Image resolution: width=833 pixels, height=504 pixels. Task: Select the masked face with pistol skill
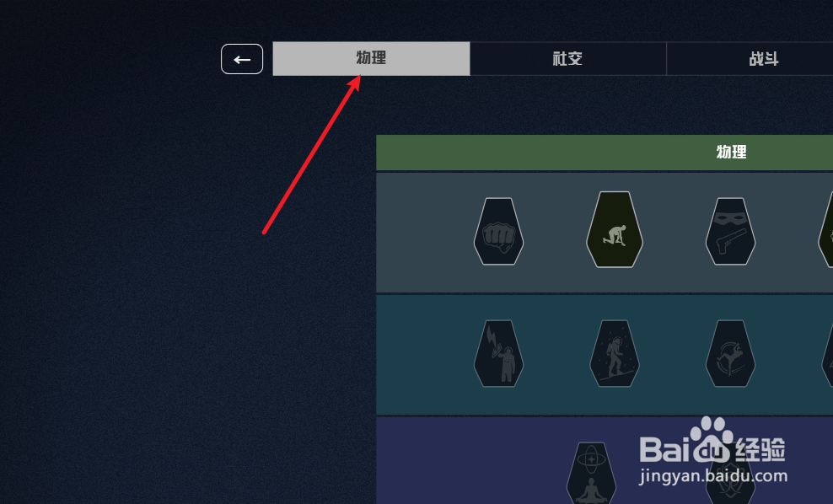coord(730,231)
